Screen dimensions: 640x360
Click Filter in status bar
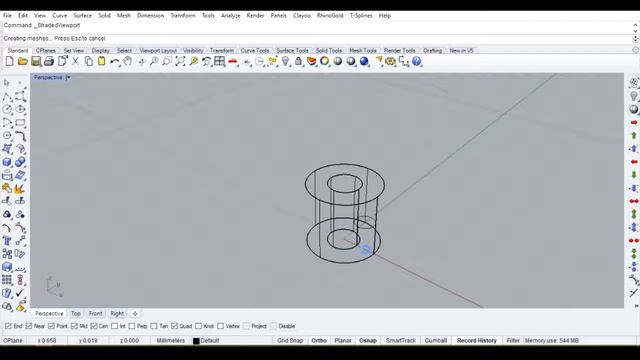[x=513, y=340]
